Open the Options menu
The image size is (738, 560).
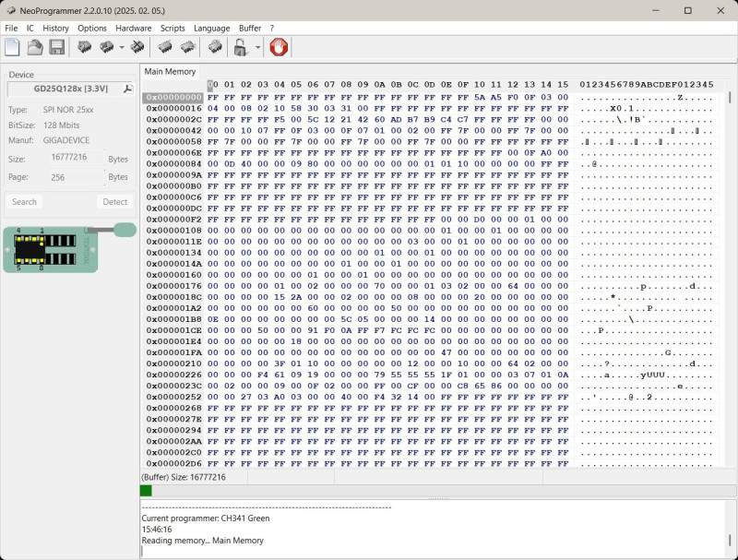click(92, 29)
